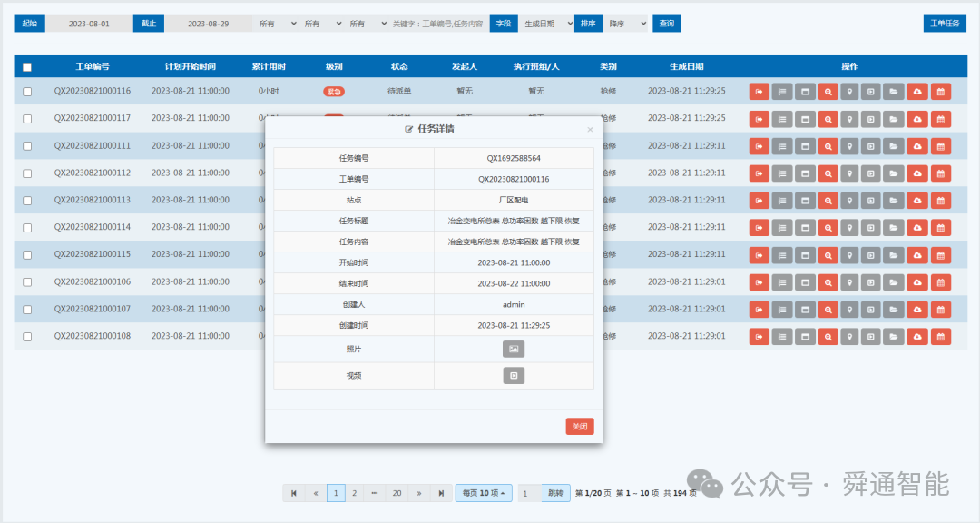This screenshot has height=523, width=980.
Task: Toggle the select-all checkbox in the table header
Action: click(x=24, y=65)
